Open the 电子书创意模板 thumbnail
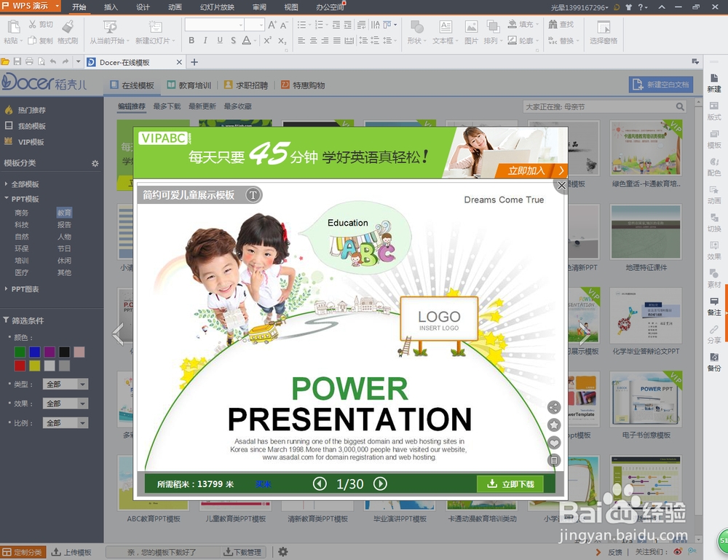The image size is (728, 560). [646, 399]
